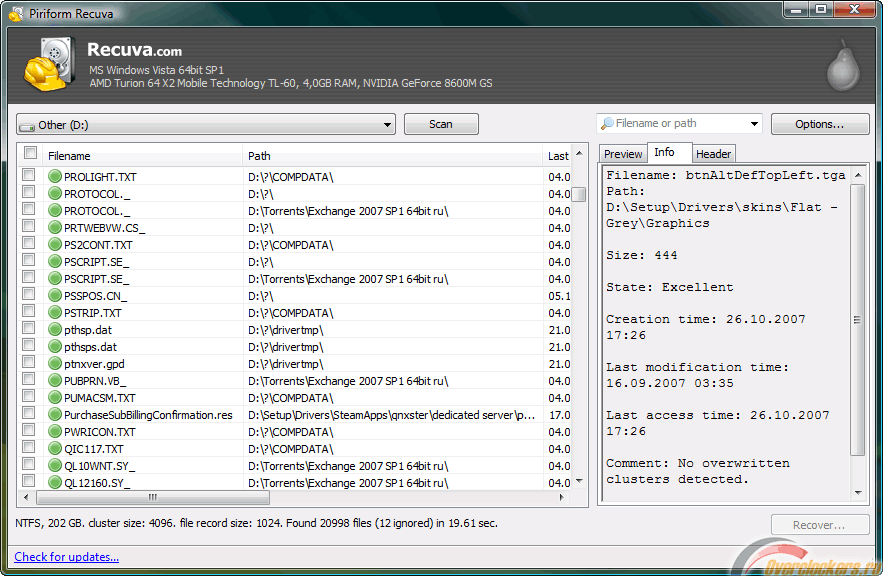The width and height of the screenshot is (883, 576).
Task: Click the green status icon of pthsps.dat
Action: coord(55,346)
